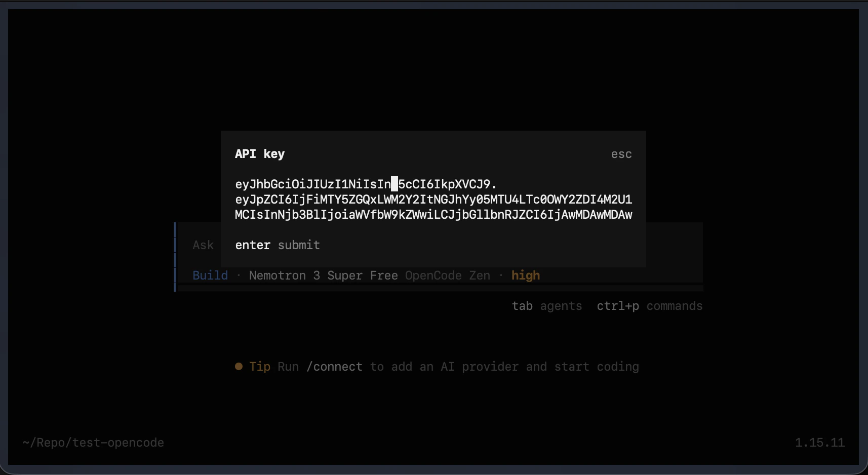Screen dimensions: 868x475
Task: Click the ~/Repo/test-opencode path
Action: click(x=93, y=443)
